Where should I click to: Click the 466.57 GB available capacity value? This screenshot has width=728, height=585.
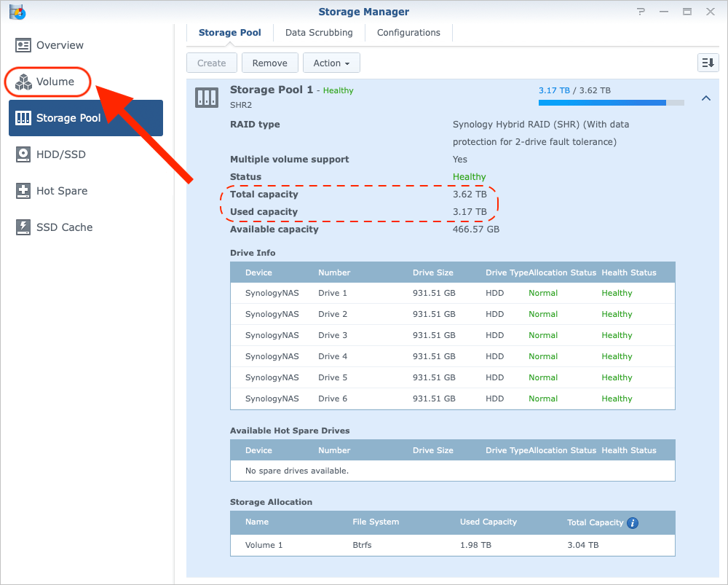click(x=476, y=229)
